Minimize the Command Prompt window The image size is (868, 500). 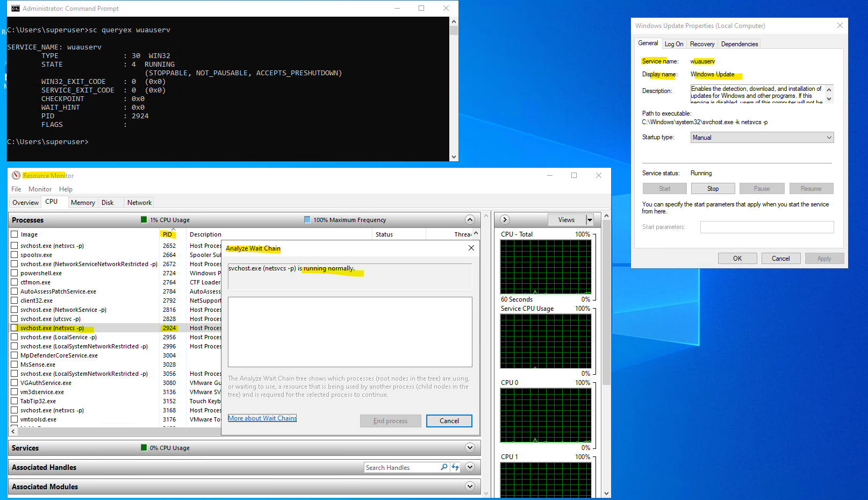[397, 9]
